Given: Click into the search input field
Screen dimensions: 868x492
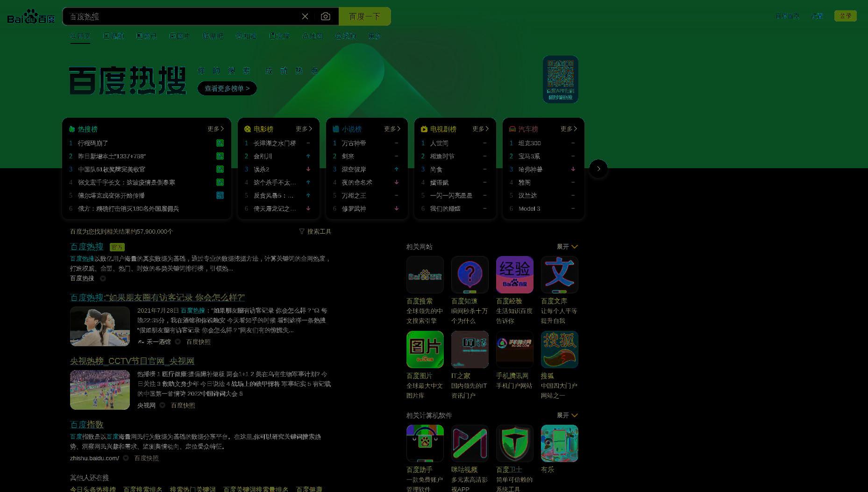Looking at the screenshot, I should 182,16.
